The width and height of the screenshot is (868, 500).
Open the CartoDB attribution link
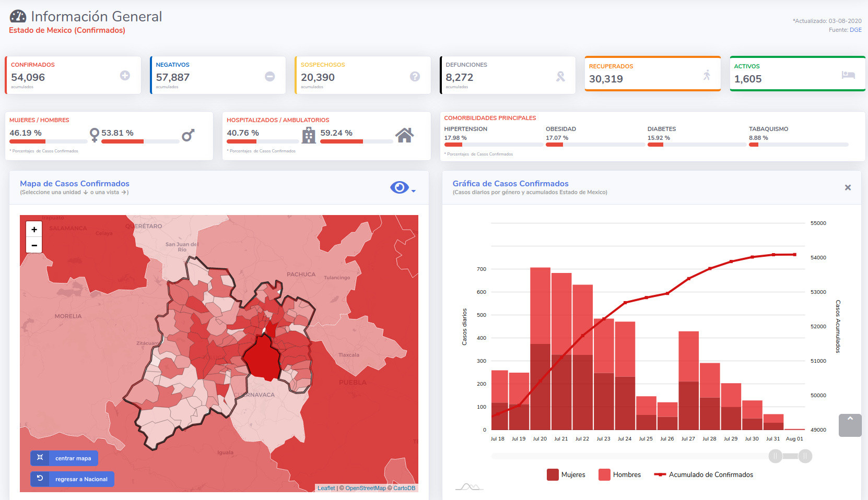pos(404,488)
